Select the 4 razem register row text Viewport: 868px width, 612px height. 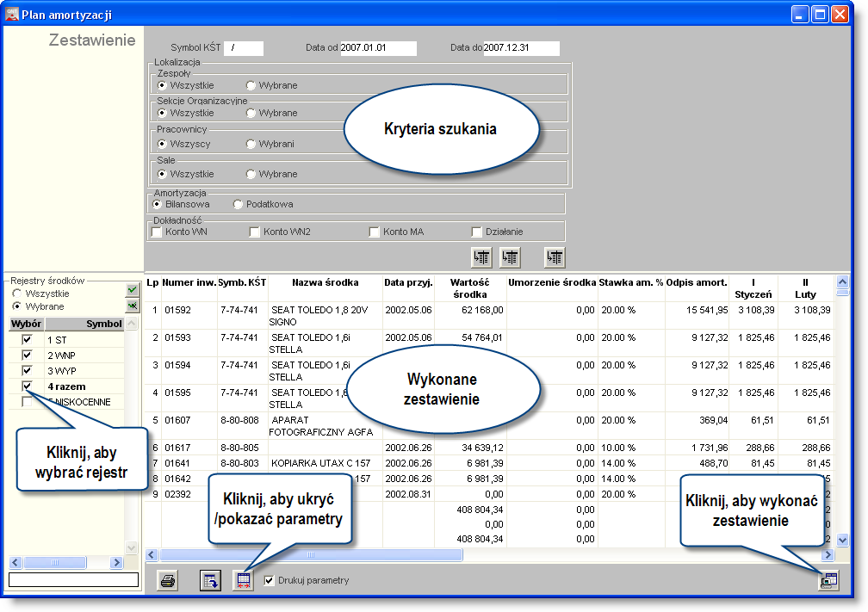tap(66, 386)
